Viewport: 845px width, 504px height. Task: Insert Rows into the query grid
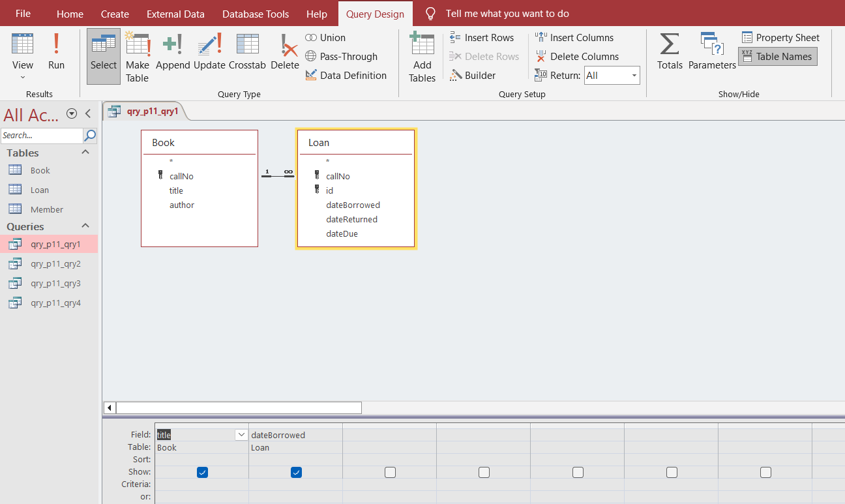[x=482, y=37]
